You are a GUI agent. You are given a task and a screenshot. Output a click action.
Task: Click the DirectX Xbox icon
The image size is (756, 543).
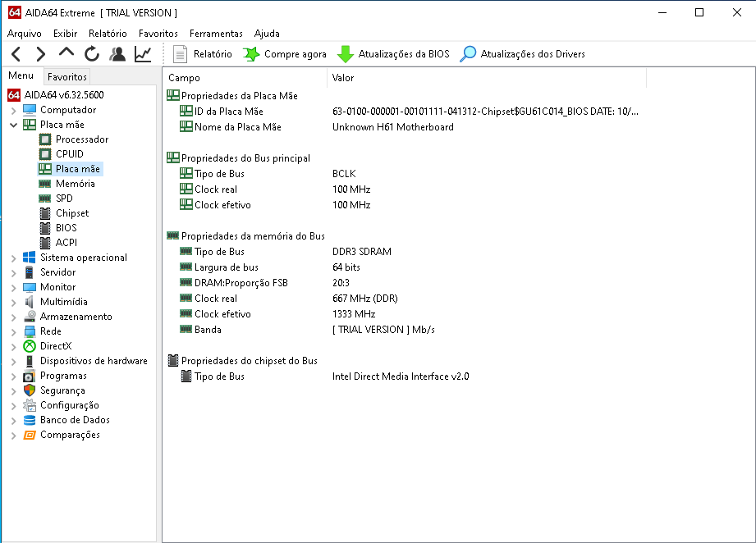coord(30,346)
